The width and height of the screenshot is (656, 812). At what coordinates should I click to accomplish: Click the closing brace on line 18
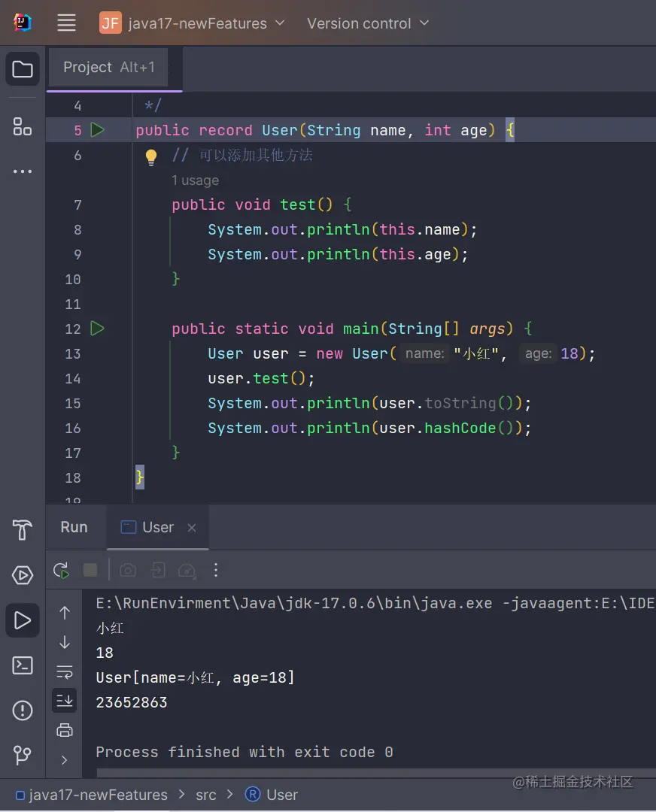(x=140, y=477)
